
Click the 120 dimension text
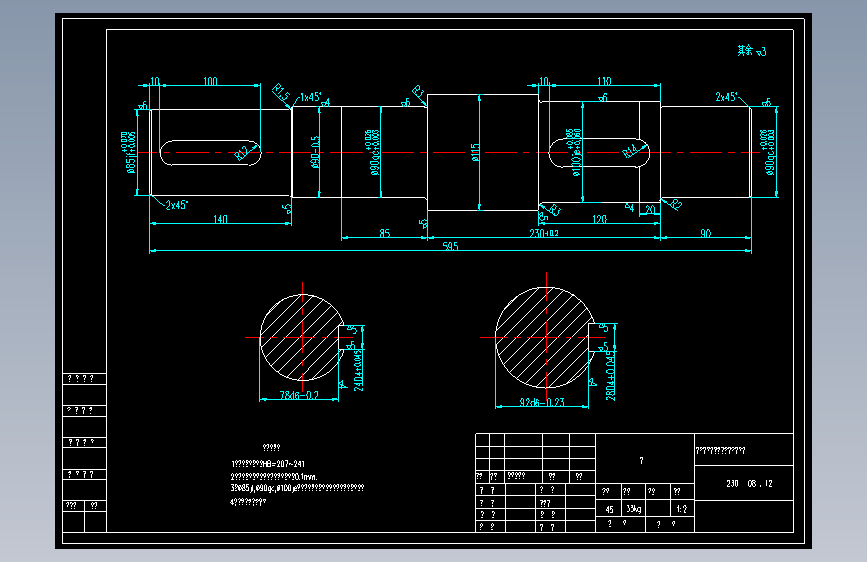(599, 219)
